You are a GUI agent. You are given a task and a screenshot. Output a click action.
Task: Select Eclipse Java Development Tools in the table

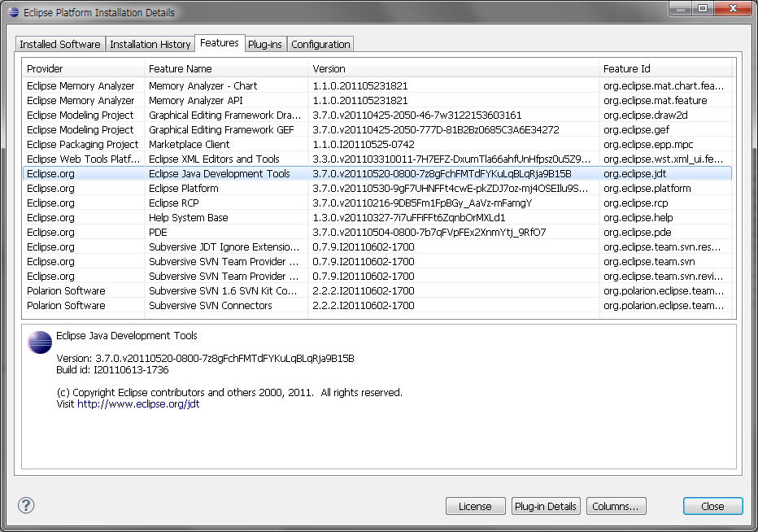220,173
